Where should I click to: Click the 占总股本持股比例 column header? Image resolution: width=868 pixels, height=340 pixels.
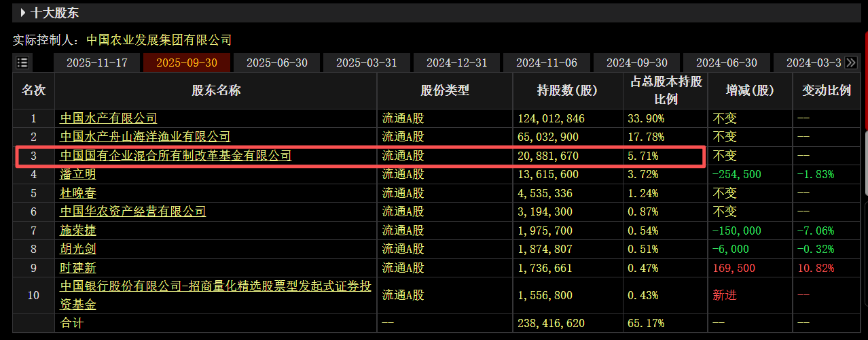click(x=665, y=90)
